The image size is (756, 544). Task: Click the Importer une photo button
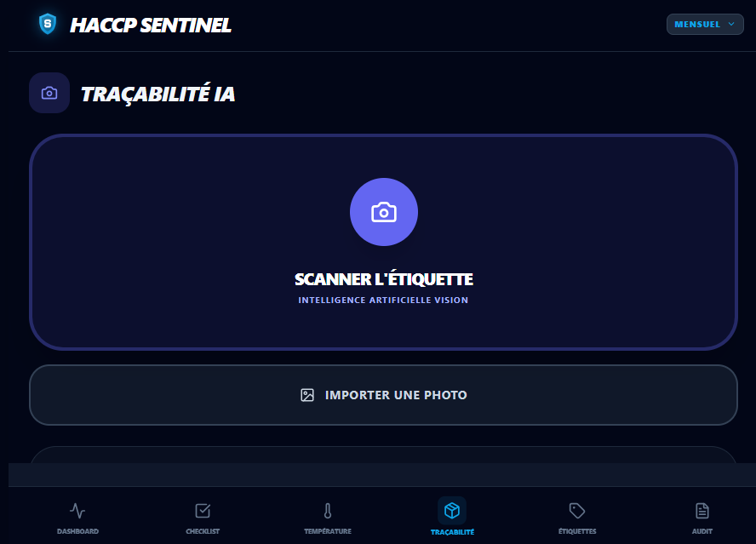[x=383, y=395]
